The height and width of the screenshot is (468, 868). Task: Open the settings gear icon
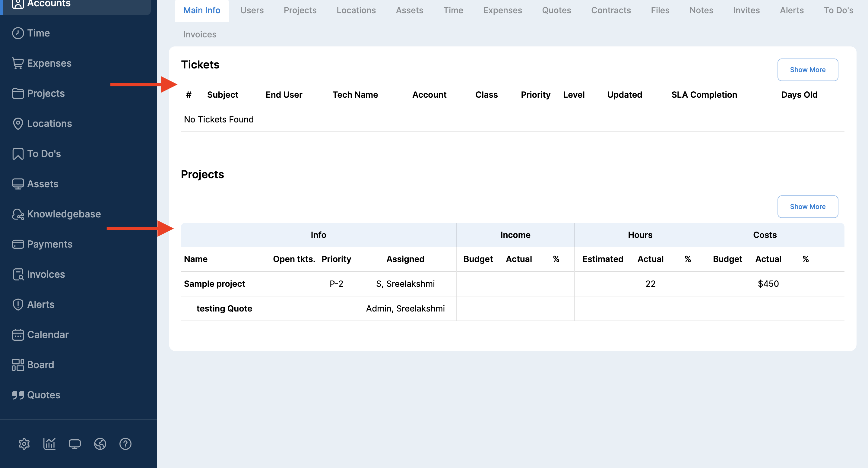tap(24, 444)
